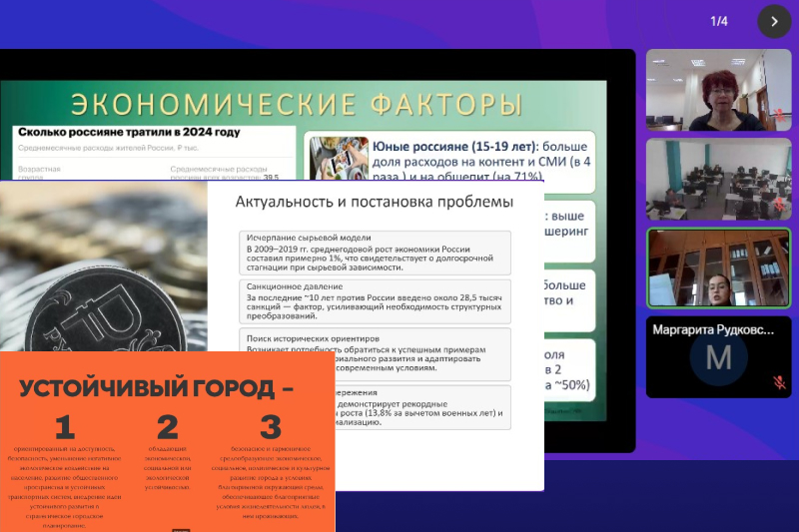Screen dimensions: 799x532
Task: Select the green-bordered active speaker tile
Action: point(704,267)
